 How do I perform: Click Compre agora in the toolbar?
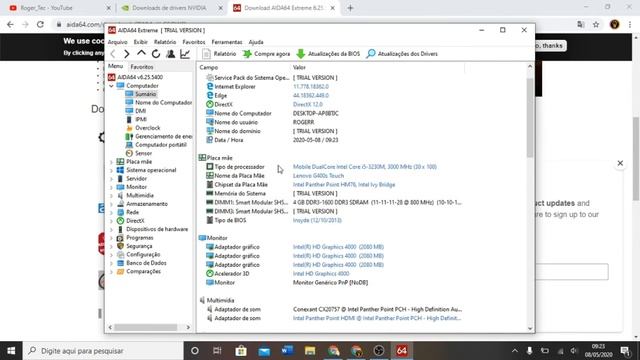(266, 54)
